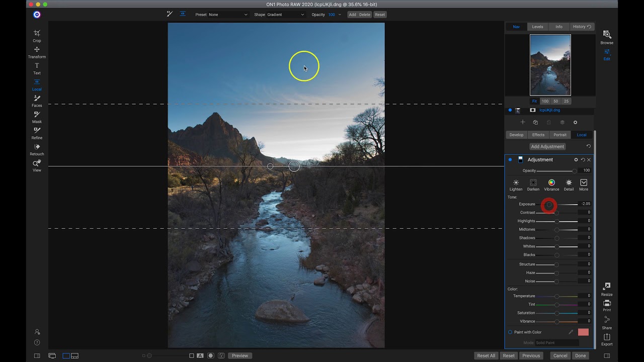Enable Paint with Color
The height and width of the screenshot is (362, 644).
click(x=510, y=332)
